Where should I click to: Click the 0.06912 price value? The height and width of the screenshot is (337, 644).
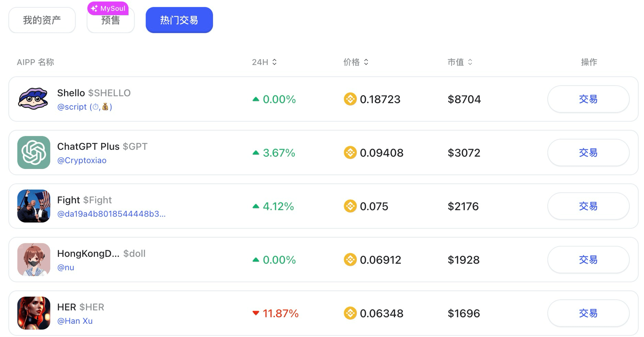(x=380, y=260)
